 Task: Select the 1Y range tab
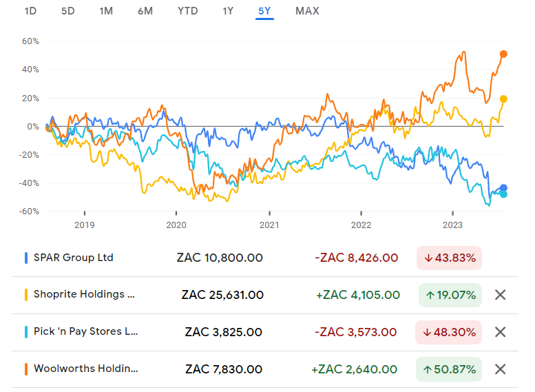pos(228,11)
